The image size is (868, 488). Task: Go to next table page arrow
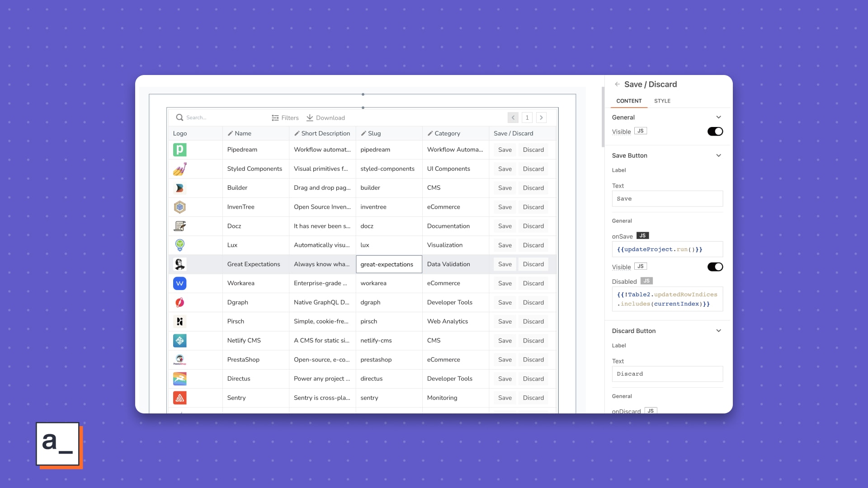[541, 118]
